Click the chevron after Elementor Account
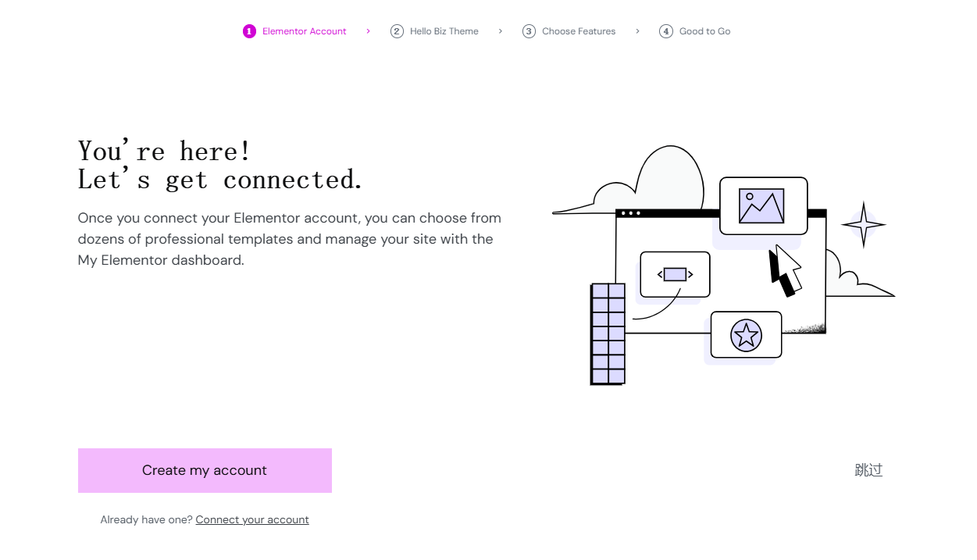The width and height of the screenshot is (977, 560). (x=368, y=31)
